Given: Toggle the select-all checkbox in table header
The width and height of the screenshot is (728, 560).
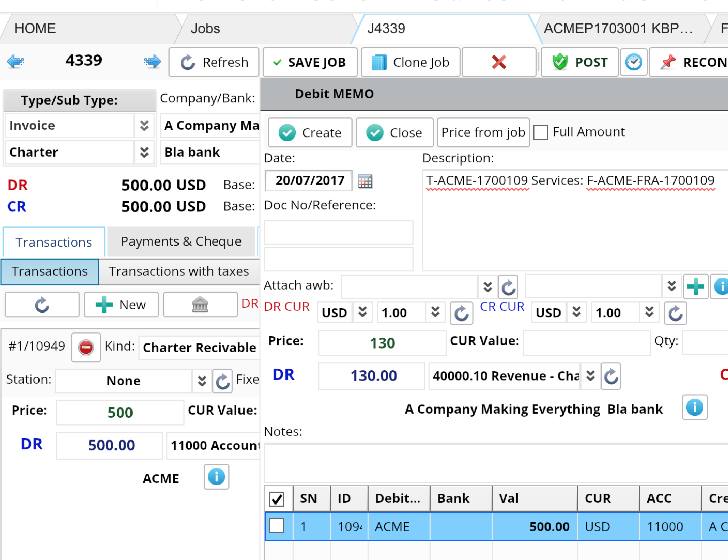Looking at the screenshot, I should click(x=276, y=499).
